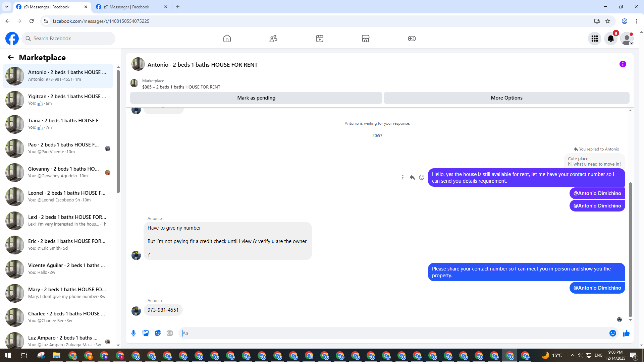Open the browser tab search dropdown
The height and width of the screenshot is (362, 644).
pos(7,7)
